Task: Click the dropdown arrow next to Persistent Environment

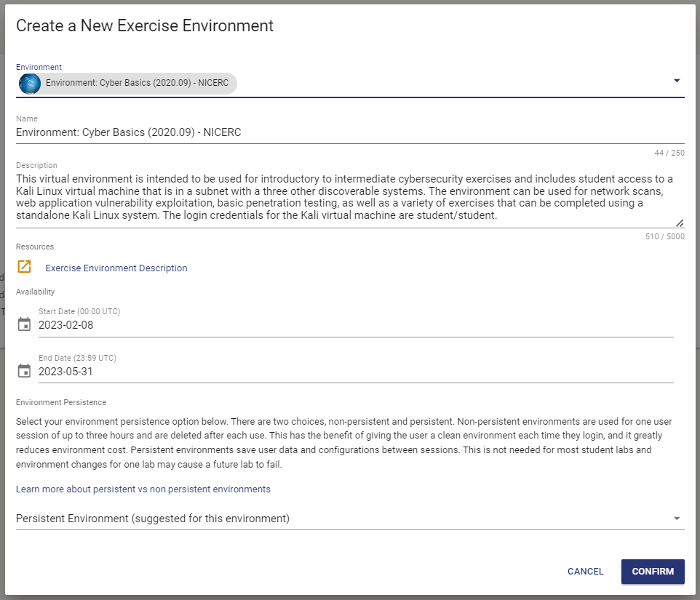Action: (676, 518)
